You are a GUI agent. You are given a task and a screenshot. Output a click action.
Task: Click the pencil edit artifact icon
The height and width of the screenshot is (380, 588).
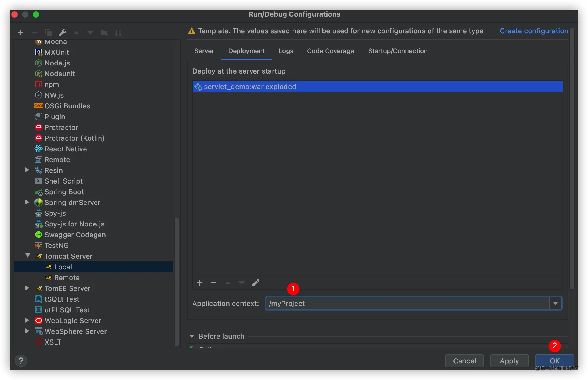pyautogui.click(x=256, y=283)
